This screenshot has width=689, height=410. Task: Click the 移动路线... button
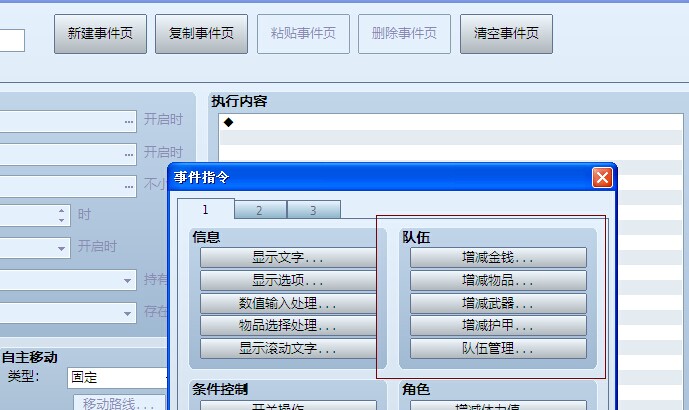119,403
